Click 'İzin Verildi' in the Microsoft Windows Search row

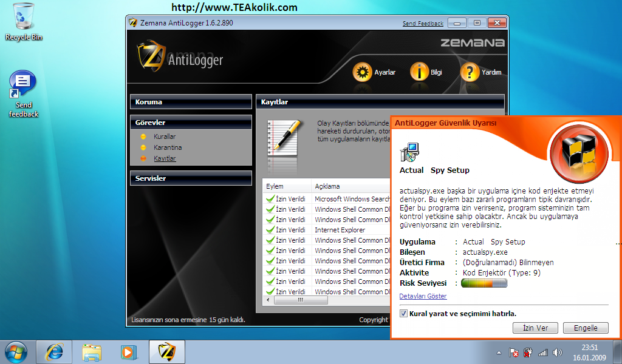coord(291,199)
